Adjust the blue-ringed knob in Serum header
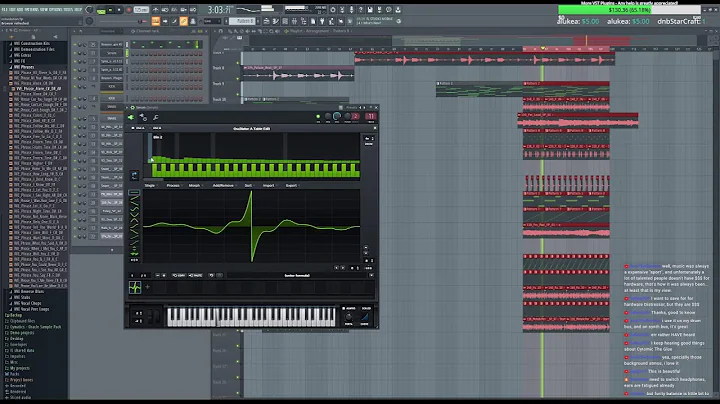Image resolution: width=720 pixels, height=404 pixels. point(337,117)
